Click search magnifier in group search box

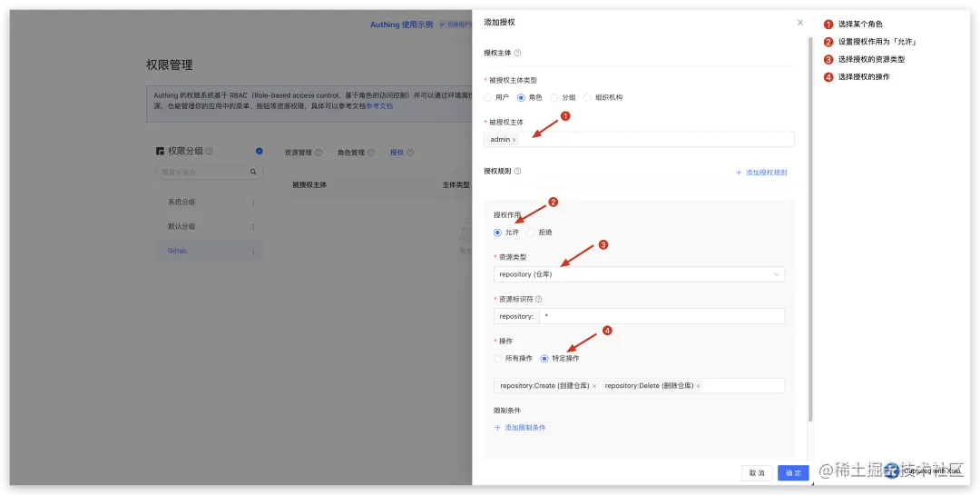click(x=253, y=172)
